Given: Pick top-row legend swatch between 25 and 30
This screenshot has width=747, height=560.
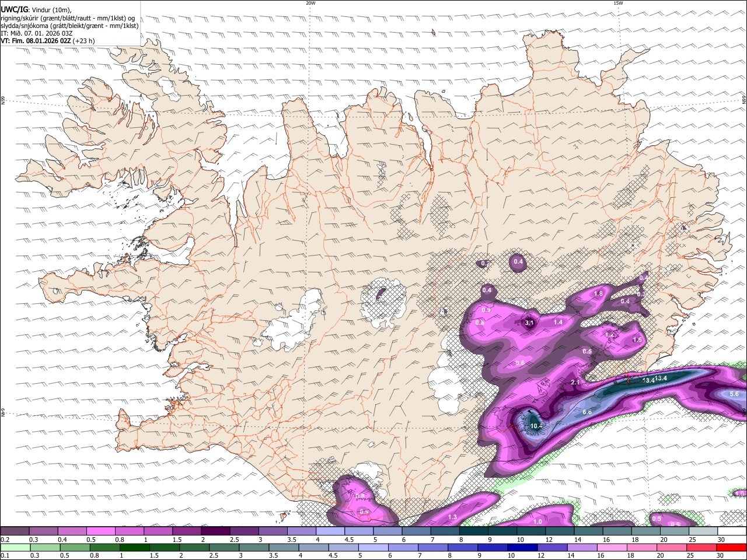Looking at the screenshot, I should pos(704,531).
